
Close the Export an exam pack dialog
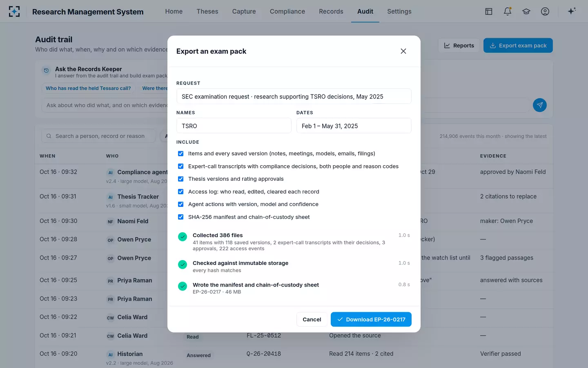tap(403, 51)
